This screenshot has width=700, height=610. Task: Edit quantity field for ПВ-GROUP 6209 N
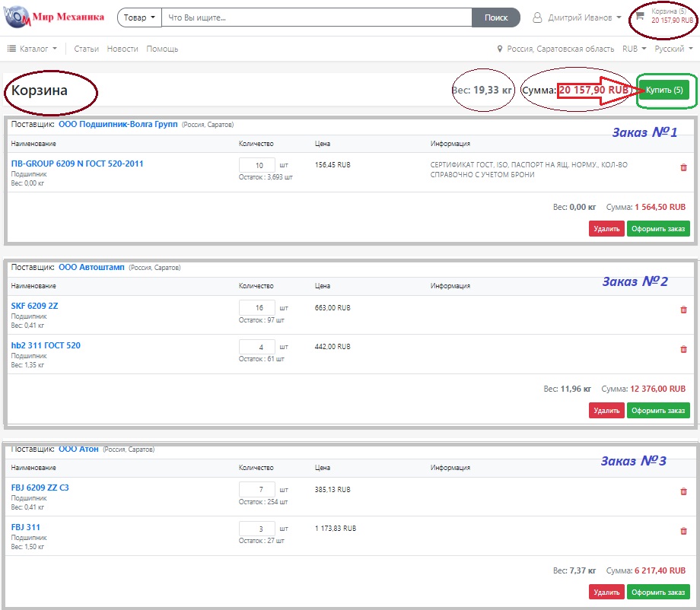256,165
